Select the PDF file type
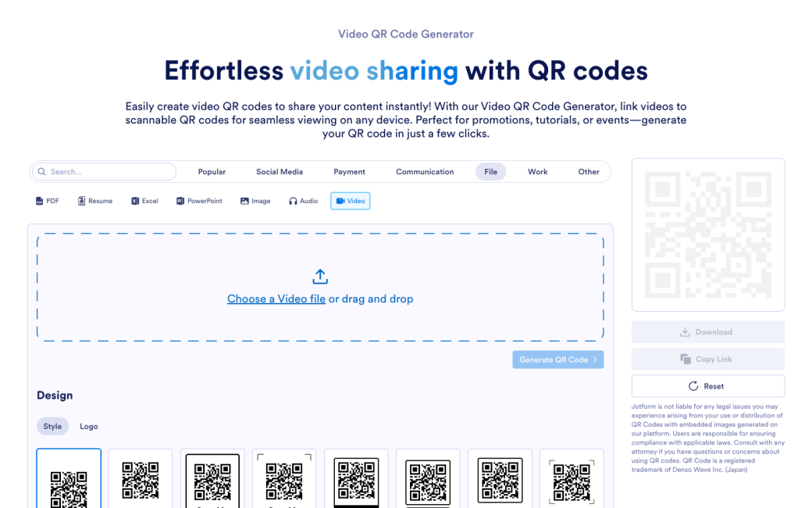Viewport: 812px width, 508px height. (47, 201)
